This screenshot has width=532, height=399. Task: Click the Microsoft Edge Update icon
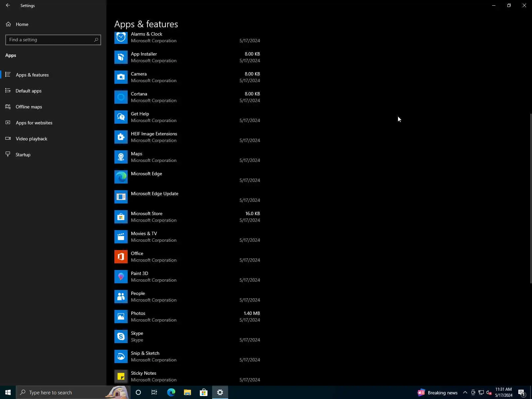coord(121,197)
